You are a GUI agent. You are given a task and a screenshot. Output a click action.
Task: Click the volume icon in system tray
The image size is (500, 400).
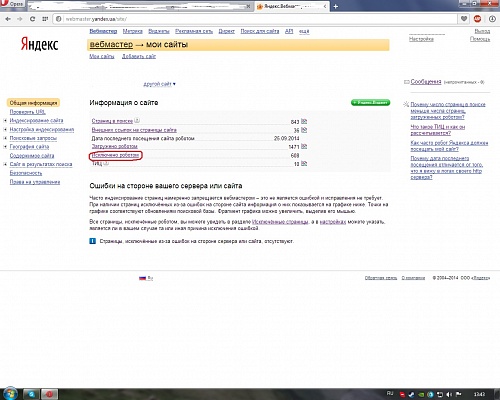(x=449, y=394)
